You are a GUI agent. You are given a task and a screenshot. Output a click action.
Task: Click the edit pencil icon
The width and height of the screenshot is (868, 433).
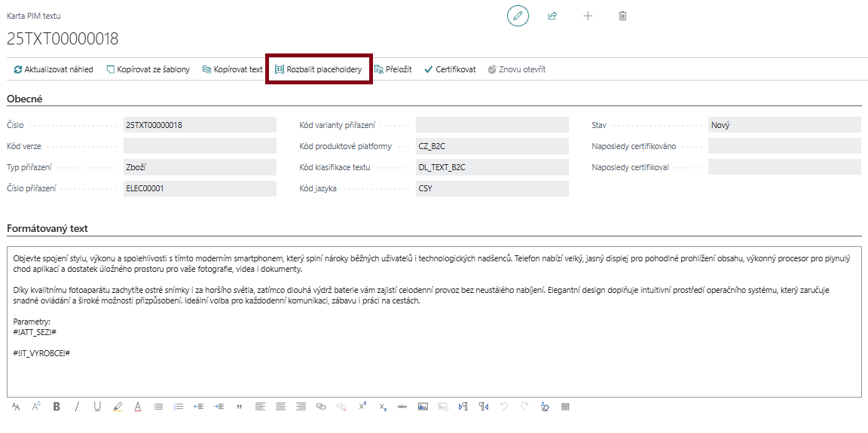[518, 16]
